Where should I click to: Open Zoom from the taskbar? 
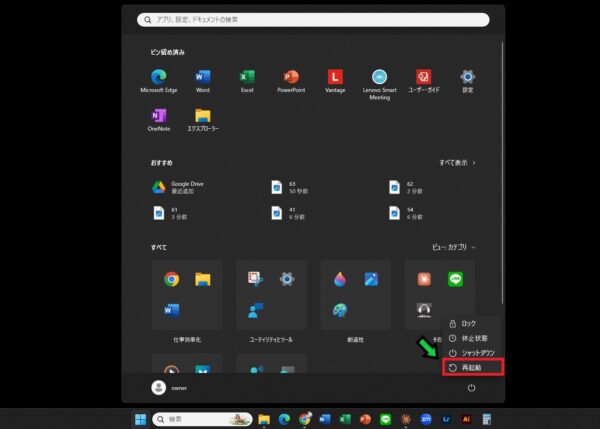point(426,419)
